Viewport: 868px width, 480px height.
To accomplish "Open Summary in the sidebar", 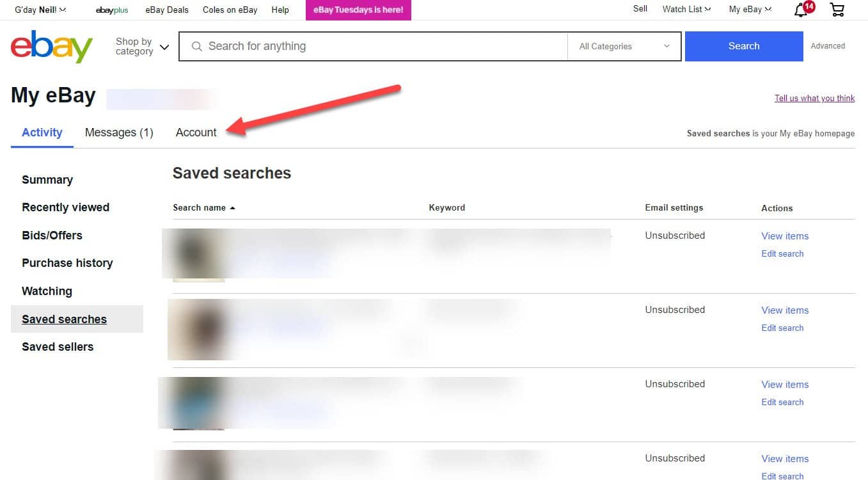I will pyautogui.click(x=47, y=180).
